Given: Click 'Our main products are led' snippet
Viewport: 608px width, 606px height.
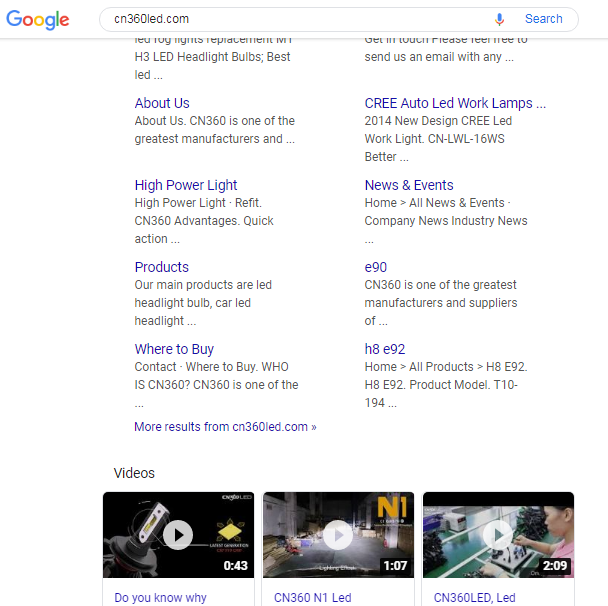Looking at the screenshot, I should pyautogui.click(x=203, y=285).
